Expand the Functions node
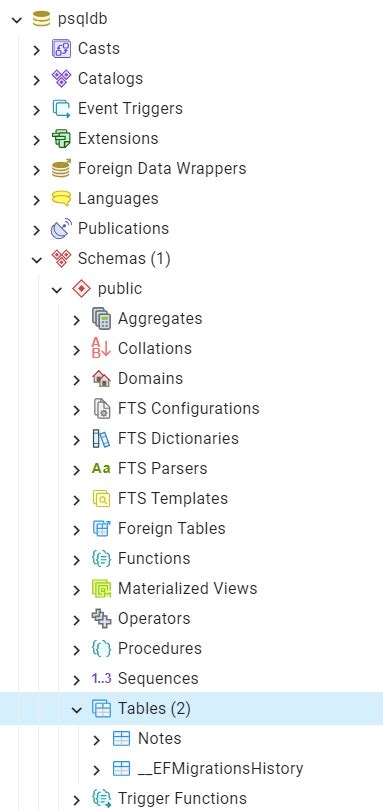Viewport: 383px width, 811px height. (x=77, y=560)
